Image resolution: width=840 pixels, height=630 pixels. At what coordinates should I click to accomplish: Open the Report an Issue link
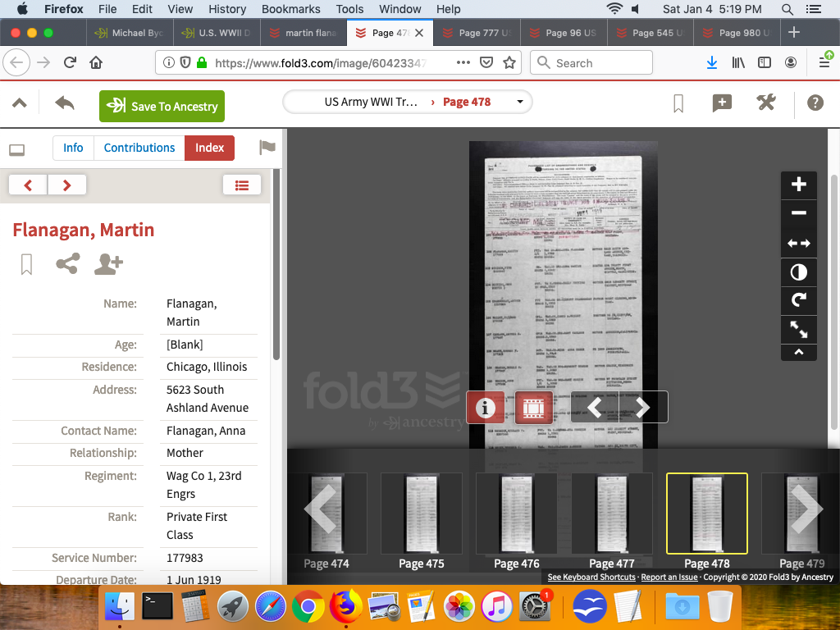click(669, 577)
